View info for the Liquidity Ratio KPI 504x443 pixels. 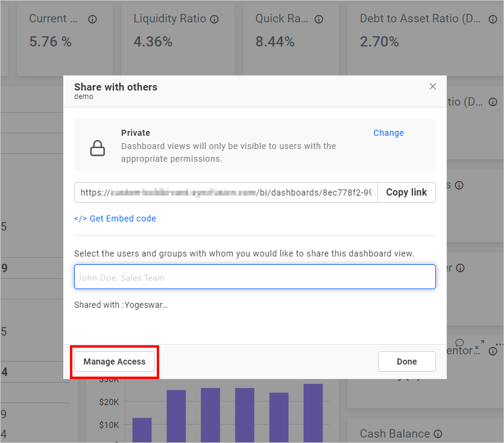tap(215, 19)
